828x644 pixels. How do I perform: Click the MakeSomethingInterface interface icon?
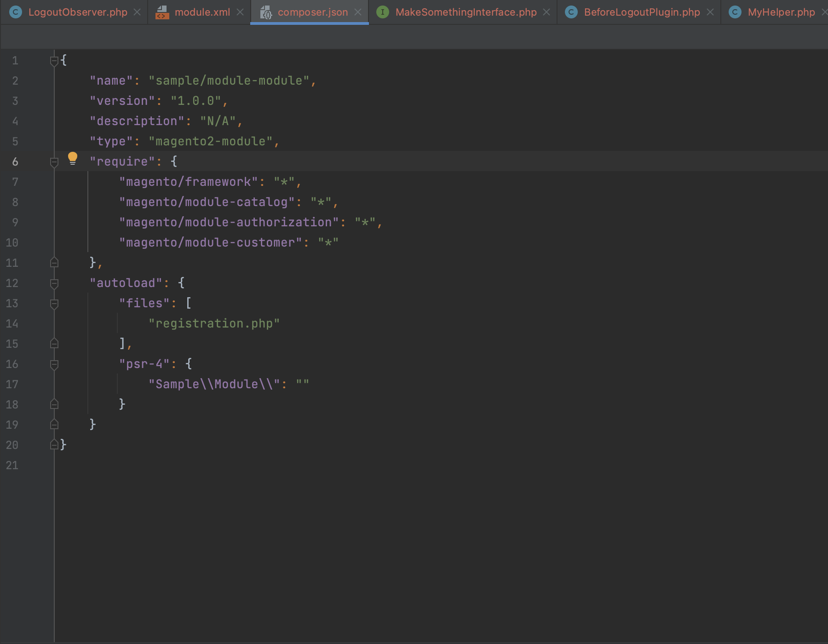[383, 12]
